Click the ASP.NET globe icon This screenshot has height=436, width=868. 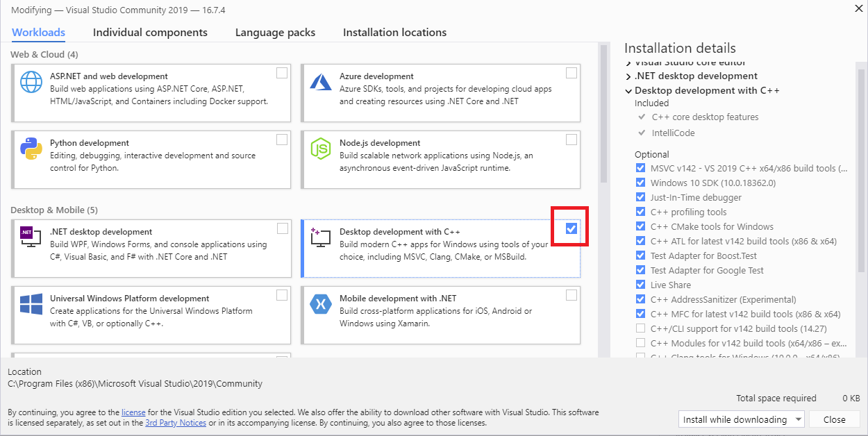[x=32, y=83]
